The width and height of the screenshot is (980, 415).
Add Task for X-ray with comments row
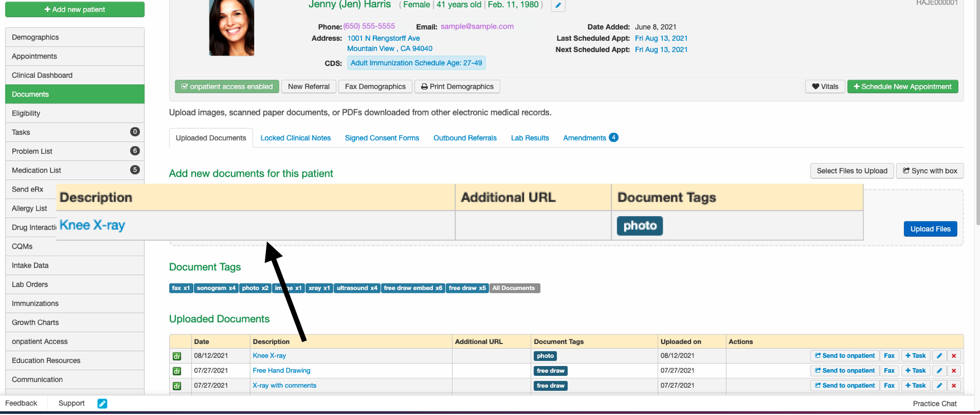click(915, 385)
